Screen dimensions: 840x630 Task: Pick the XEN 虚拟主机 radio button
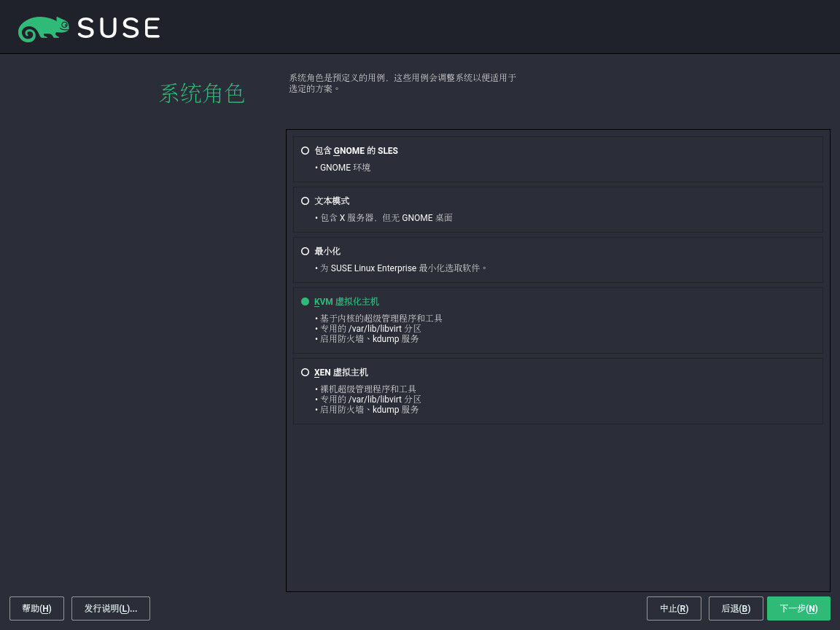(x=305, y=373)
